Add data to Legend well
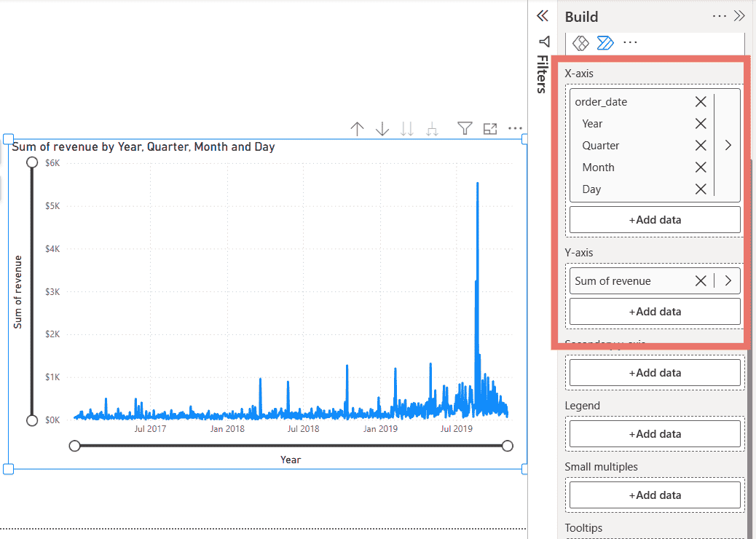The width and height of the screenshot is (756, 539). click(655, 434)
